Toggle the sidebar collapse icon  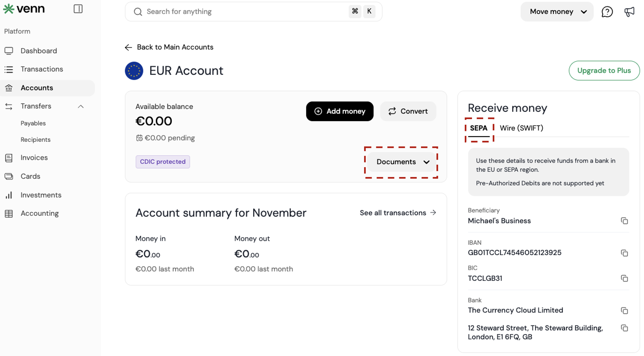pos(78,9)
